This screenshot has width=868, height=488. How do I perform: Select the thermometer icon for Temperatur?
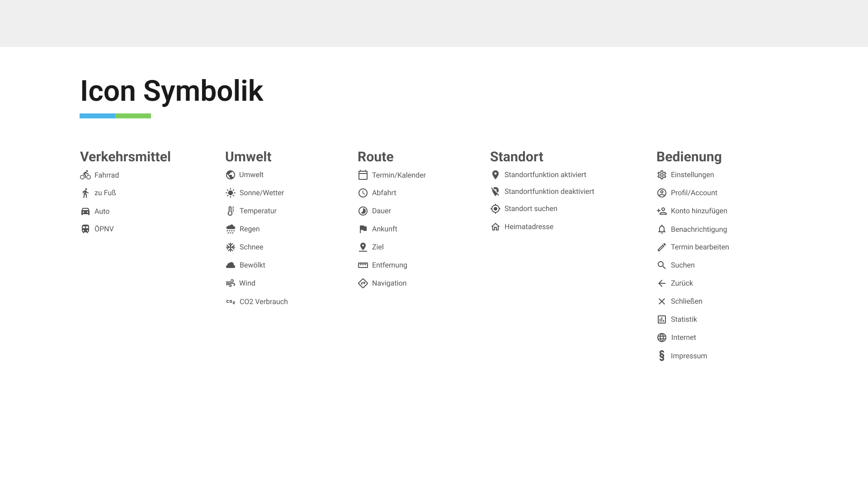coord(231,211)
